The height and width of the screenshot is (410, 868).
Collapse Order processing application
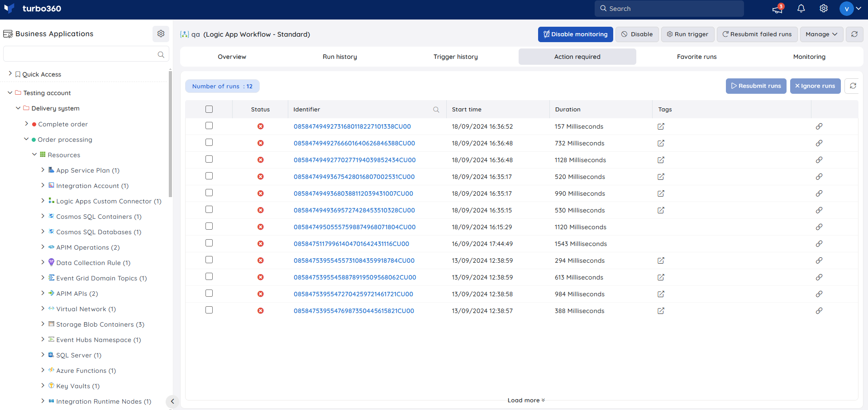[26, 139]
